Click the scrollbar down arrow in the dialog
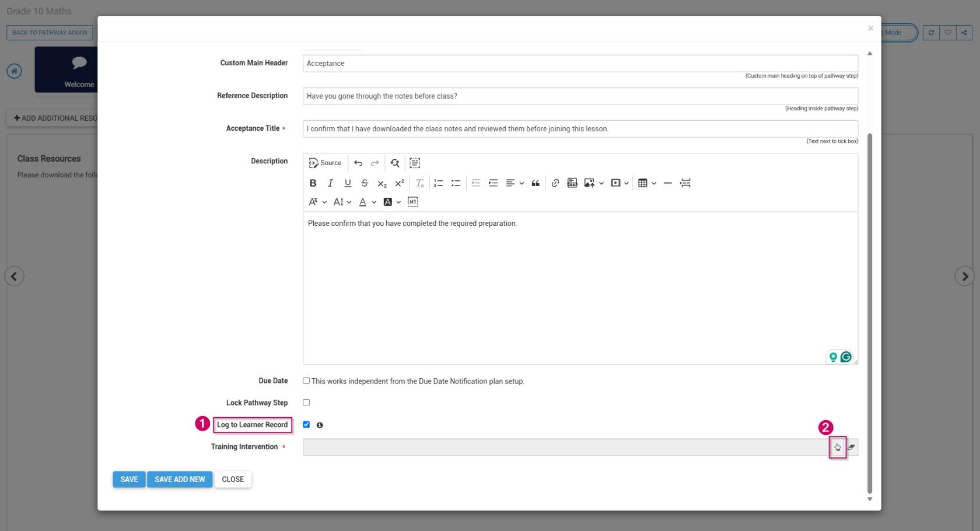The height and width of the screenshot is (531, 980). pos(870,499)
